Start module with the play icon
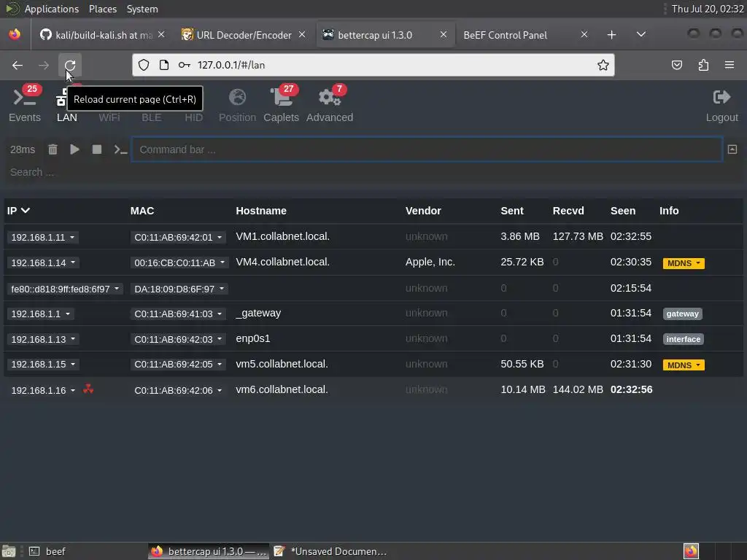Image resolution: width=747 pixels, height=560 pixels. click(x=75, y=149)
